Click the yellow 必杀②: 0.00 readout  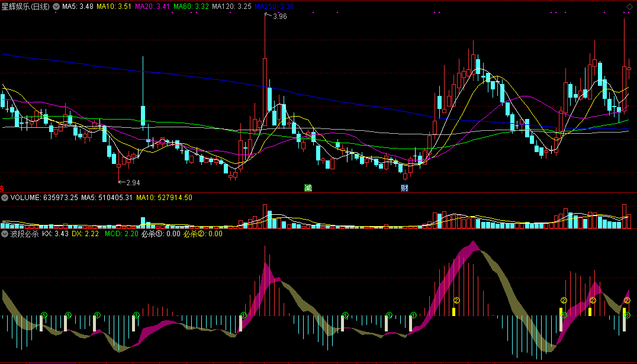click(203, 234)
